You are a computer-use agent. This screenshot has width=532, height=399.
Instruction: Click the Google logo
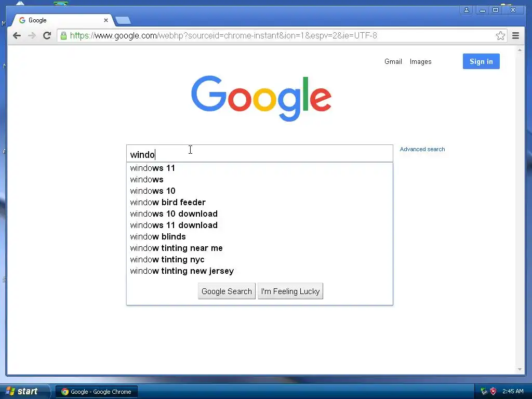tap(261, 98)
